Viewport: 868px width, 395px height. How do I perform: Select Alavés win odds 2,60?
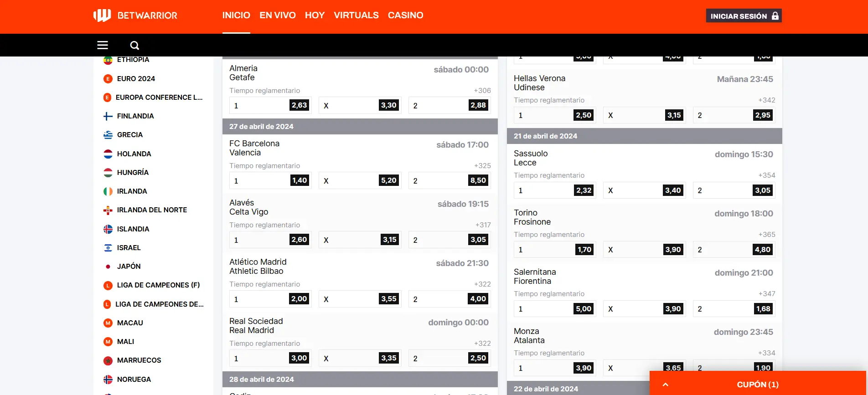271,240
